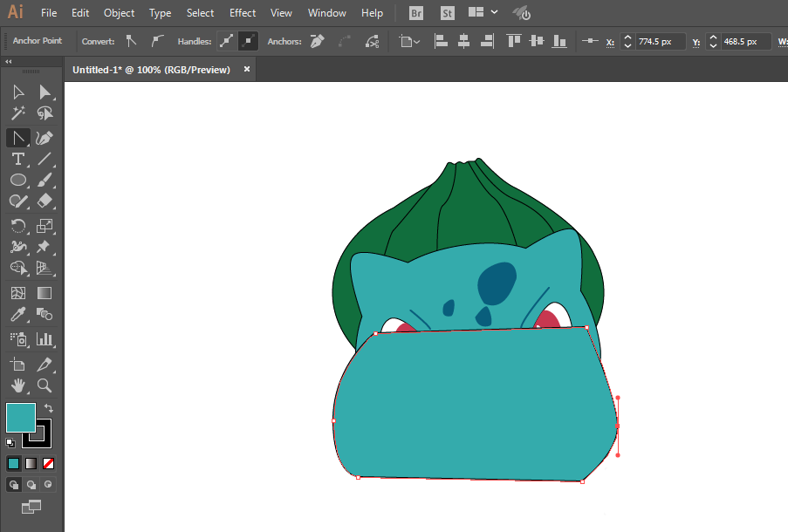The width and height of the screenshot is (788, 532).
Task: Select the Magic Wand tool
Action: [17, 113]
